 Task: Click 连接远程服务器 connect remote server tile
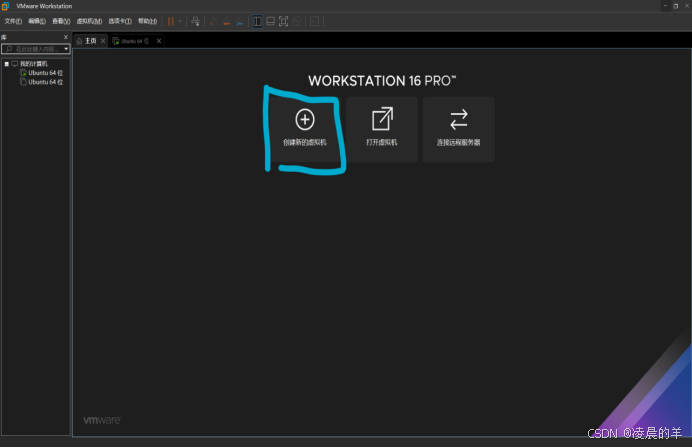click(x=459, y=129)
